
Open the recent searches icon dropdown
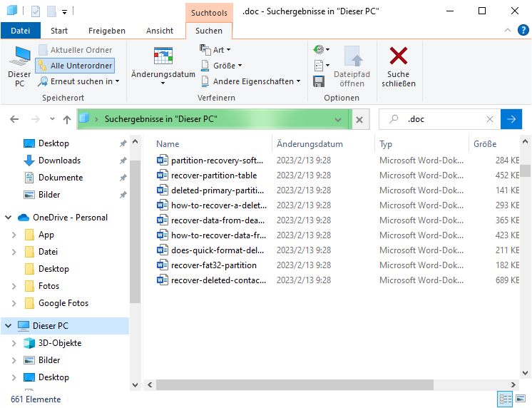click(x=320, y=50)
